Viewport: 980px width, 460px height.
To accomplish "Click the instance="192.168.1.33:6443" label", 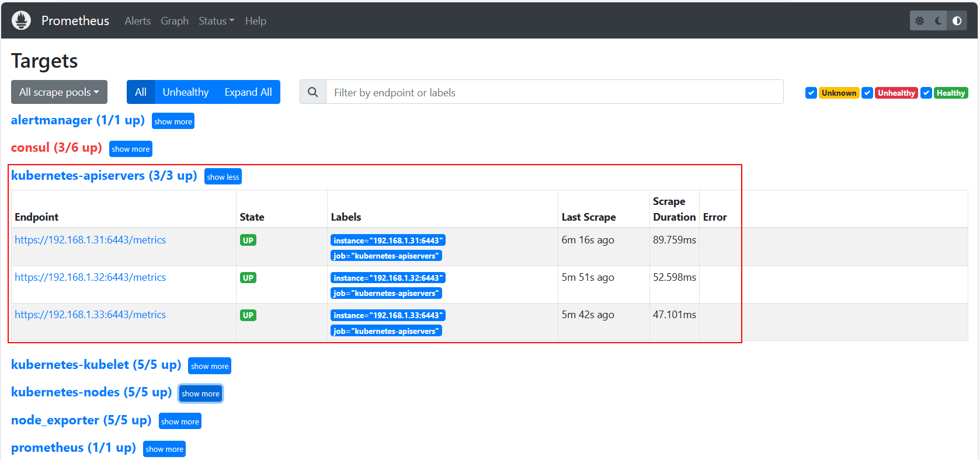I will pyautogui.click(x=388, y=315).
